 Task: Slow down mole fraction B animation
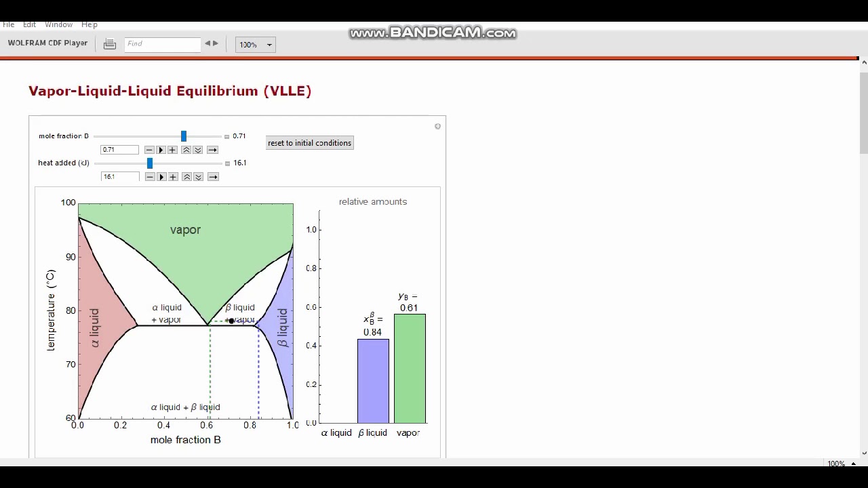pos(198,150)
